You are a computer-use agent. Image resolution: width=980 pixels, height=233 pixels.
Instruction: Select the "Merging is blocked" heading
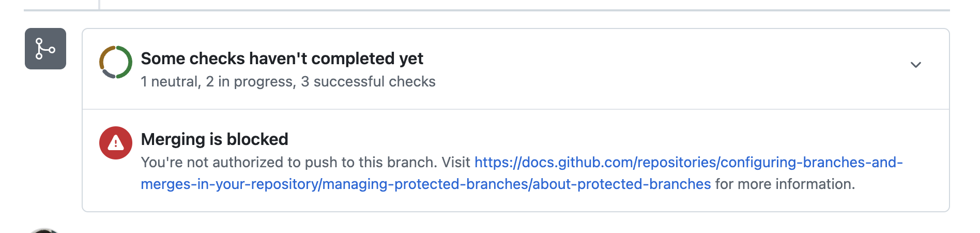pyautogui.click(x=215, y=139)
